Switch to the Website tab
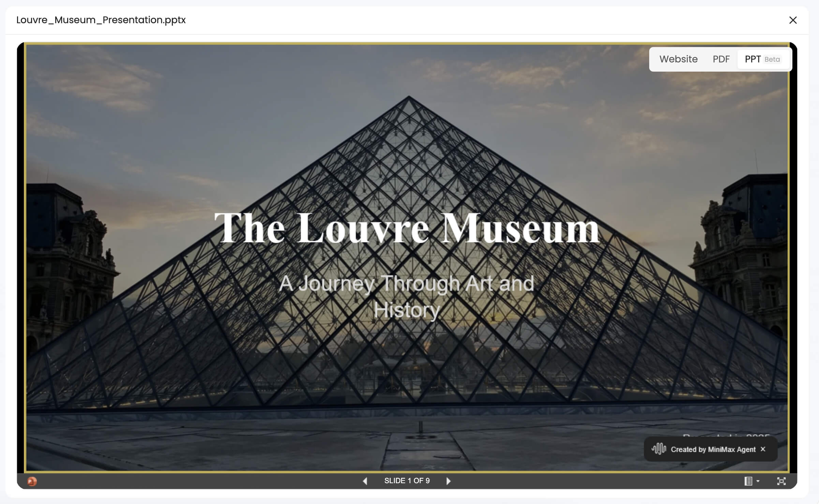This screenshot has width=819, height=504. click(x=678, y=59)
